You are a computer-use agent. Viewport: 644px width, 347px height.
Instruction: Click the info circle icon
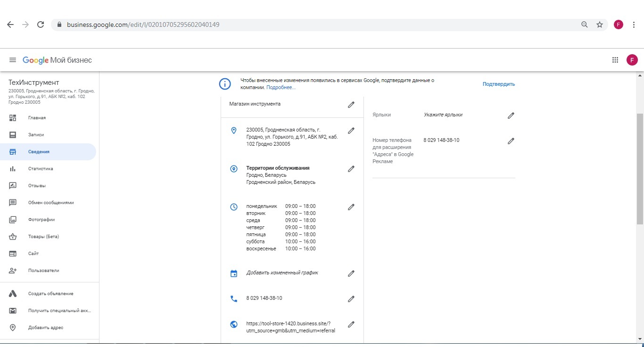pyautogui.click(x=225, y=84)
